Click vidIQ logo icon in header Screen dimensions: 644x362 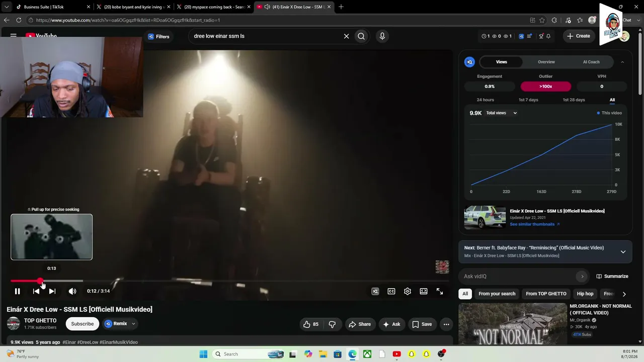pyautogui.click(x=521, y=36)
